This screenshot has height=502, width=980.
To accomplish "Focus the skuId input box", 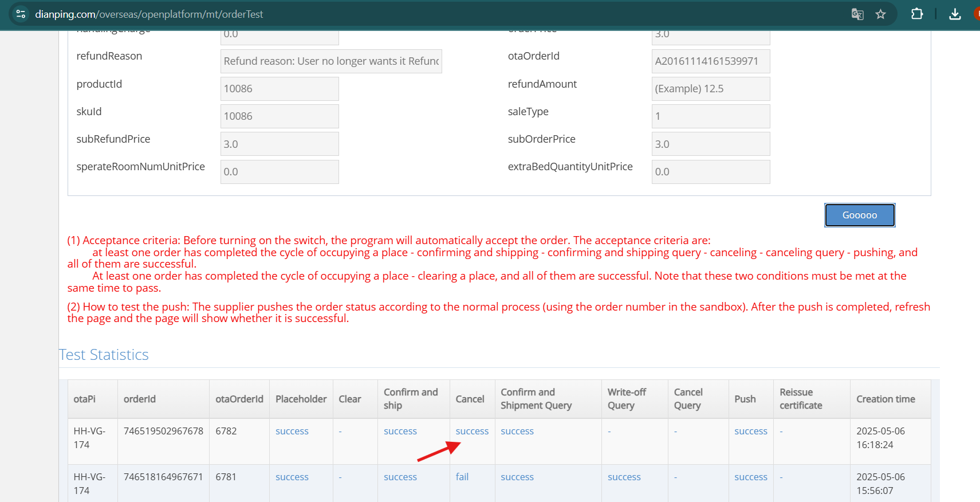I will (280, 116).
